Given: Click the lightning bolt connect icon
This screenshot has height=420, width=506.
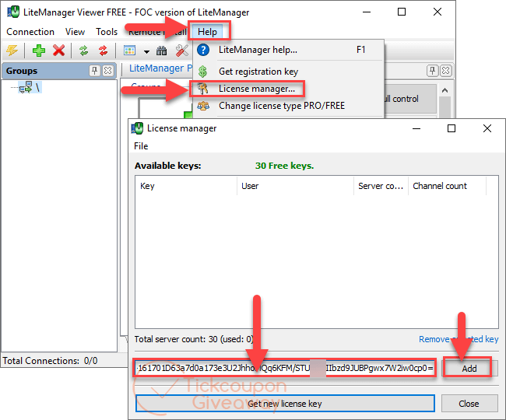Looking at the screenshot, I should pyautogui.click(x=12, y=51).
